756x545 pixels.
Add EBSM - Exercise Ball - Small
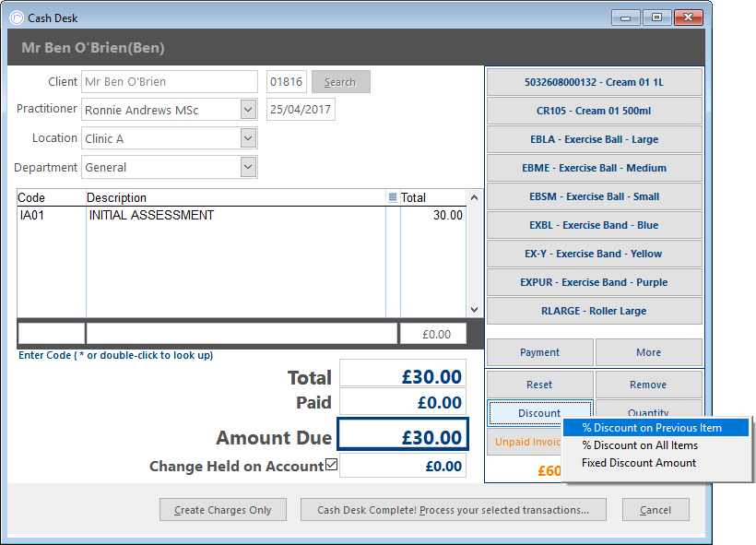click(x=594, y=196)
